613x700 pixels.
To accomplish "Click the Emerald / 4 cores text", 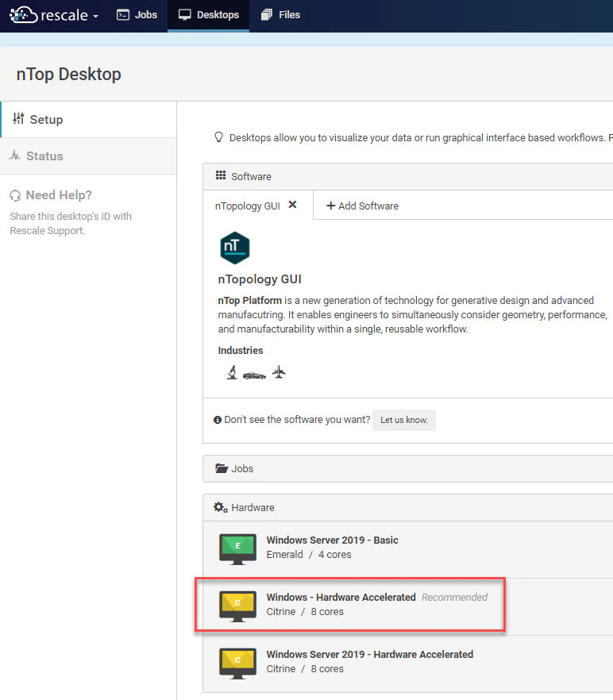I will [309, 555].
